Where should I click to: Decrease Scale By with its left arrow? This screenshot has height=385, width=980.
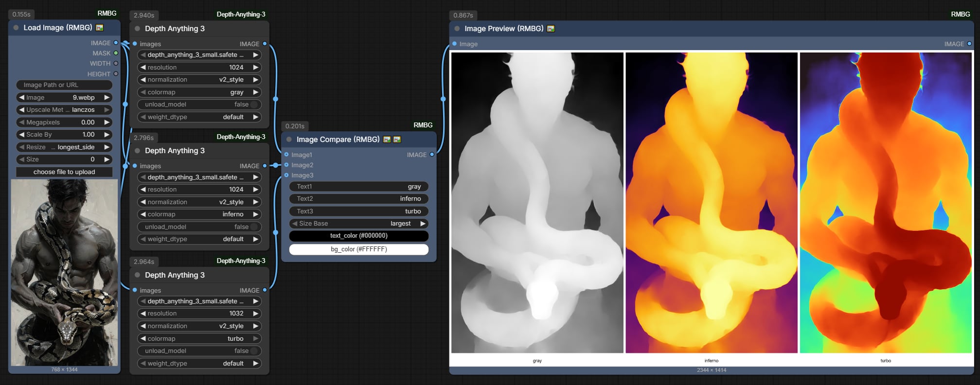click(22, 135)
